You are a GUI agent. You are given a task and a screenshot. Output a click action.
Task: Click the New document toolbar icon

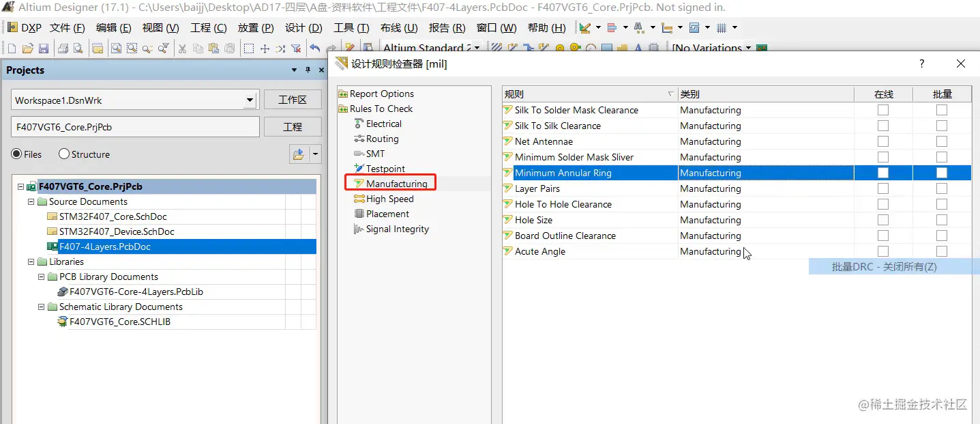pos(12,48)
